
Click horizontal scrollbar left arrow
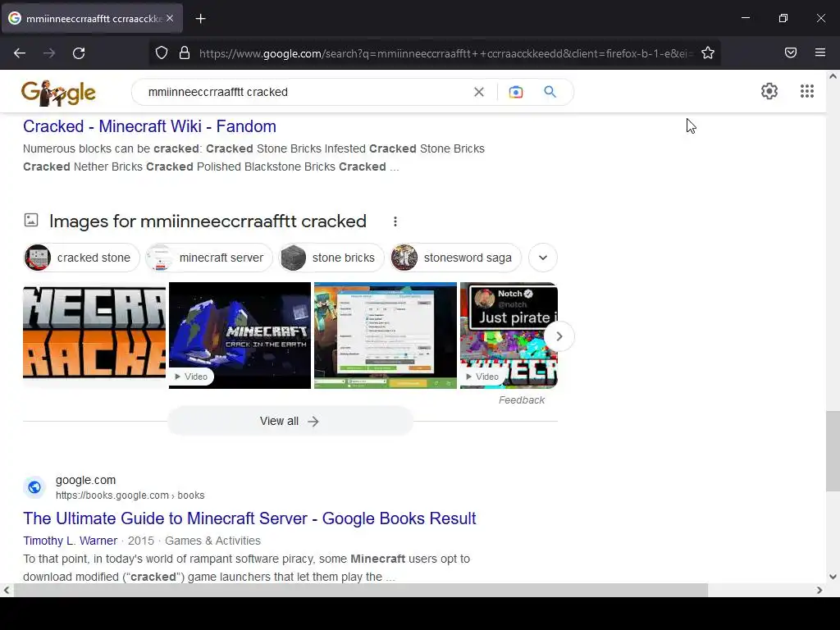coord(6,591)
